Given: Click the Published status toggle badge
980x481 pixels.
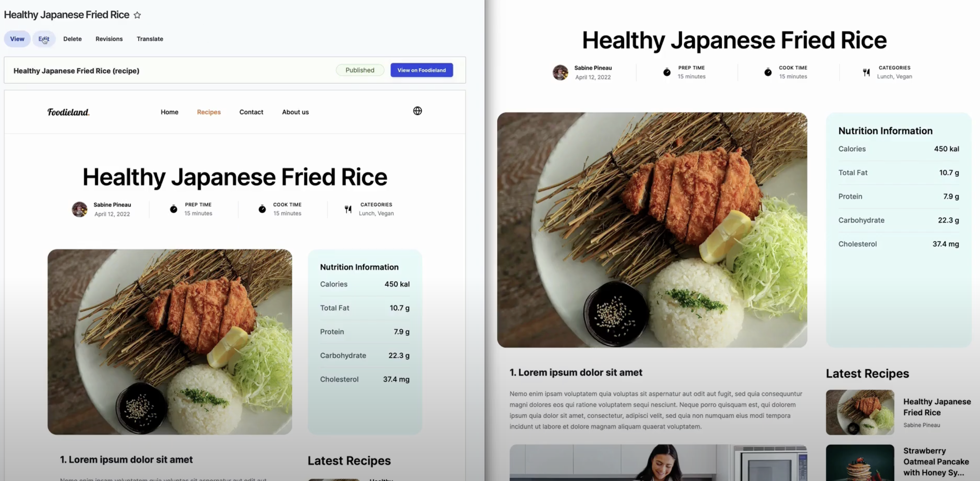Looking at the screenshot, I should [359, 70].
